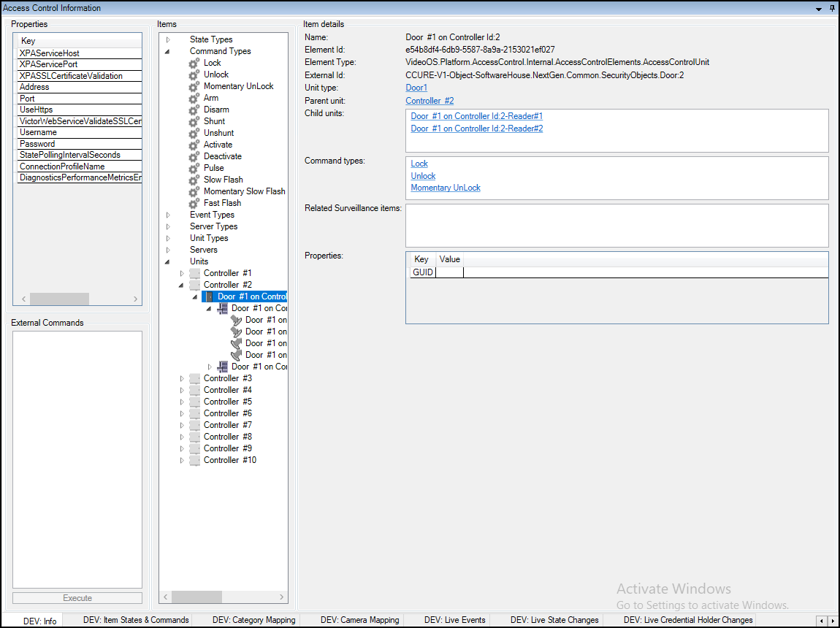Expand the Controller #1 node
840x628 pixels.
point(182,273)
